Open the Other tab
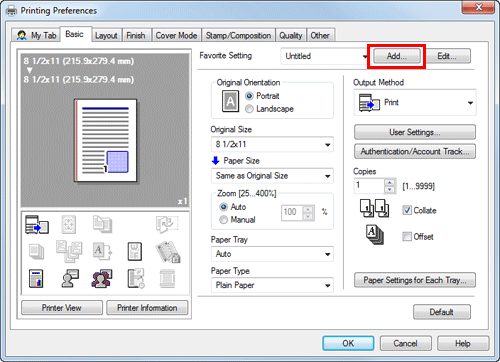The width and height of the screenshot is (500, 362). [x=320, y=35]
